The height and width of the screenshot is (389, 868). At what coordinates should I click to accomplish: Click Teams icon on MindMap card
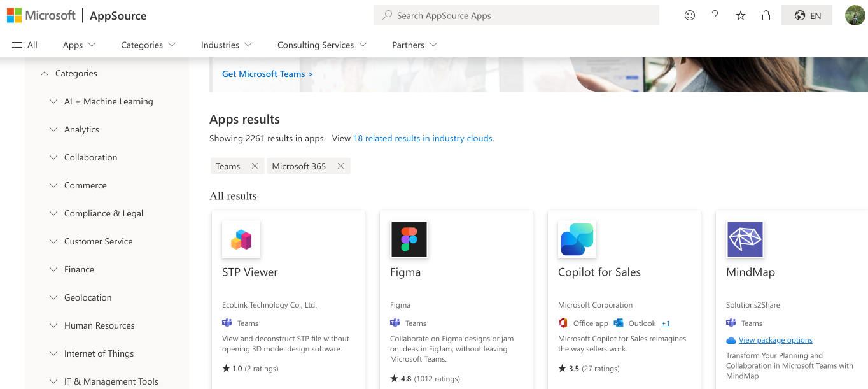coord(731,323)
